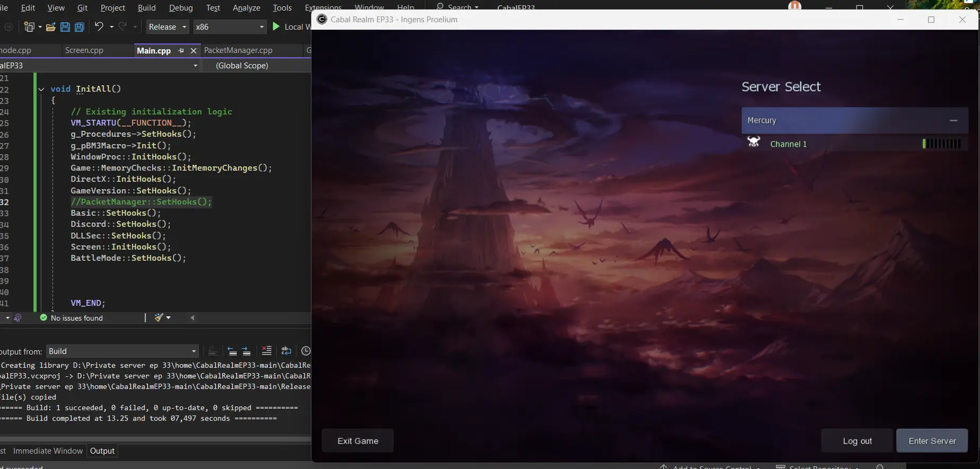Screen dimensions: 980x469
Task: Select the Mercury server row
Action: point(855,120)
